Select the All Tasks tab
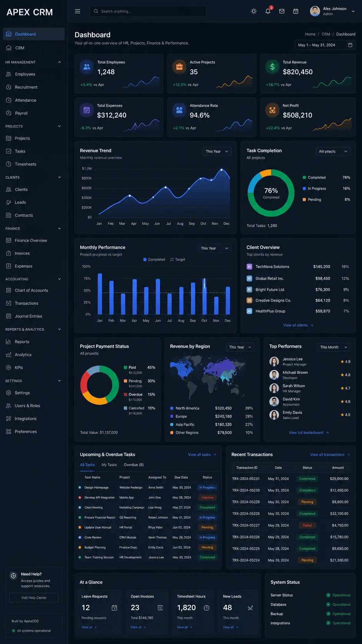 (87, 465)
